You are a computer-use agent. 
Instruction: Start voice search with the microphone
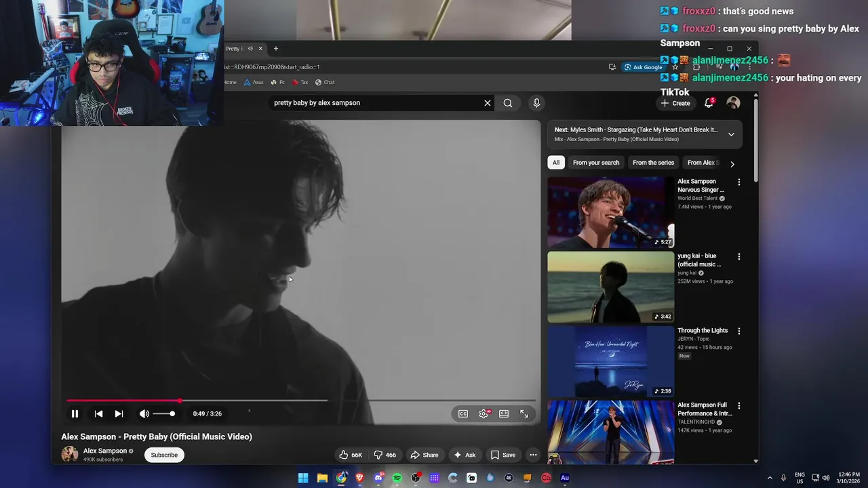coord(536,103)
